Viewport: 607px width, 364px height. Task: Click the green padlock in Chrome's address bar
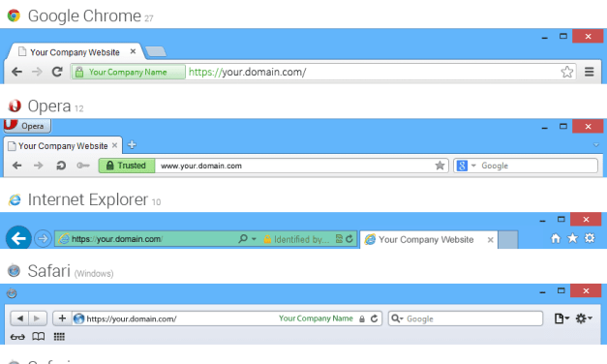pos(79,72)
